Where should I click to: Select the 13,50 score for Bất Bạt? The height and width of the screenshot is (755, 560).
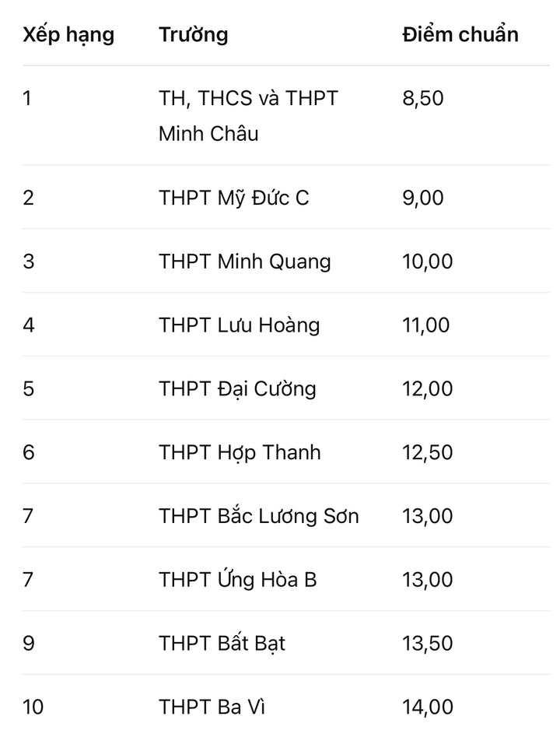click(x=428, y=643)
